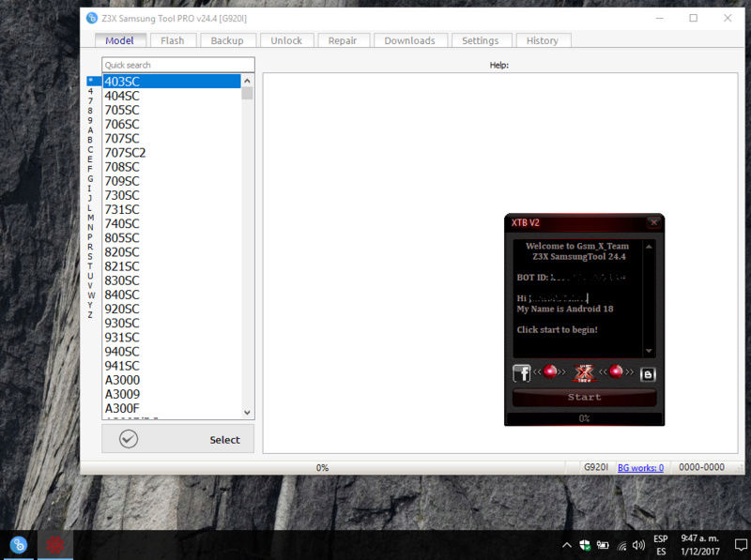Jump to letter Z in model index

90,315
